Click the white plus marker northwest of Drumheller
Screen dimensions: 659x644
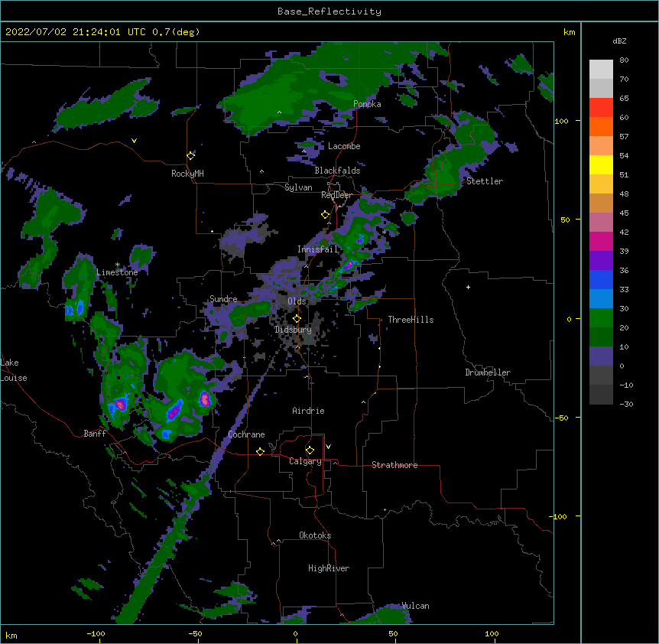pyautogui.click(x=468, y=287)
